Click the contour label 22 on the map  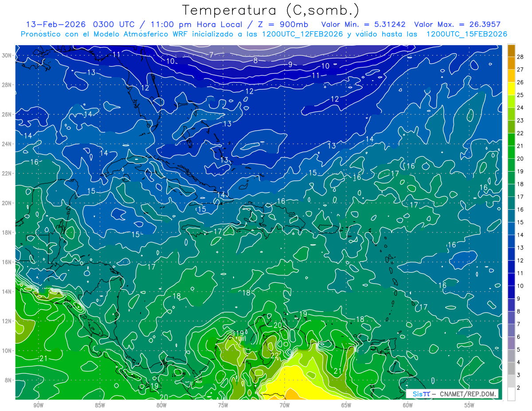[275, 356]
